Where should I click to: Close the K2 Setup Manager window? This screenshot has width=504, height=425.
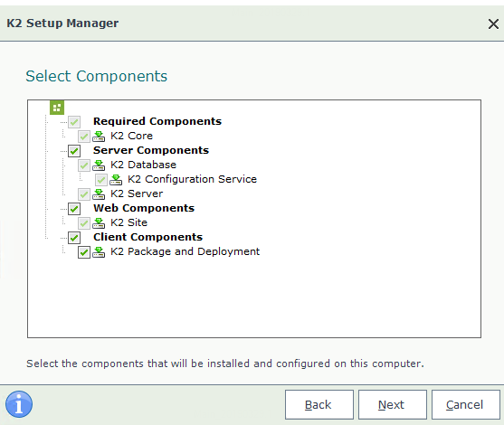(x=493, y=24)
